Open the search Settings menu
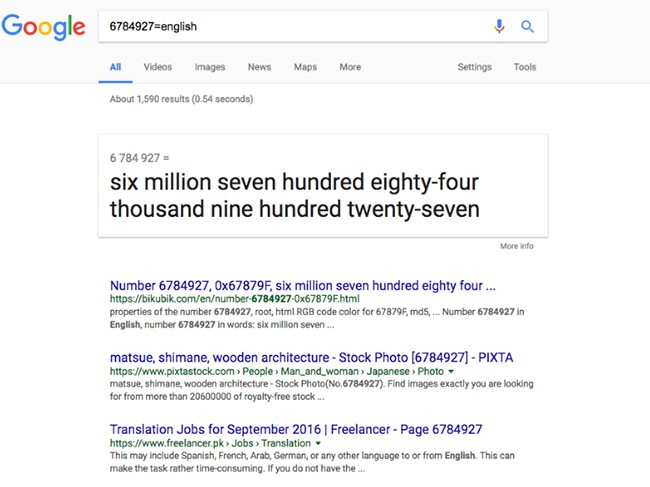 pyautogui.click(x=474, y=67)
